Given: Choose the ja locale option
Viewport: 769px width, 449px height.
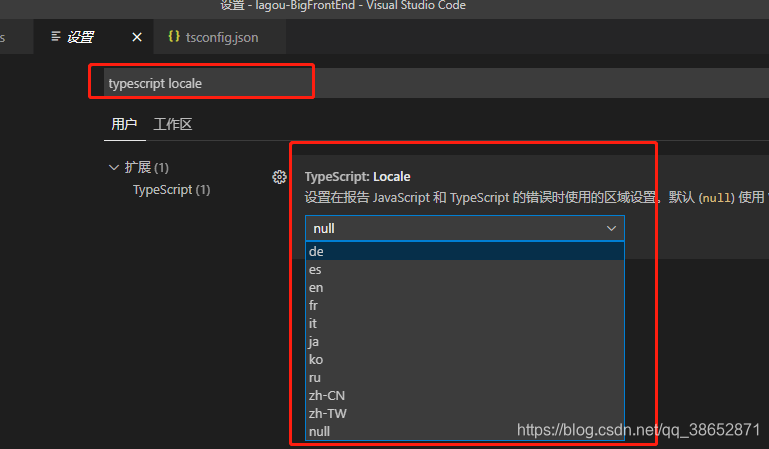Looking at the screenshot, I should tap(464, 342).
